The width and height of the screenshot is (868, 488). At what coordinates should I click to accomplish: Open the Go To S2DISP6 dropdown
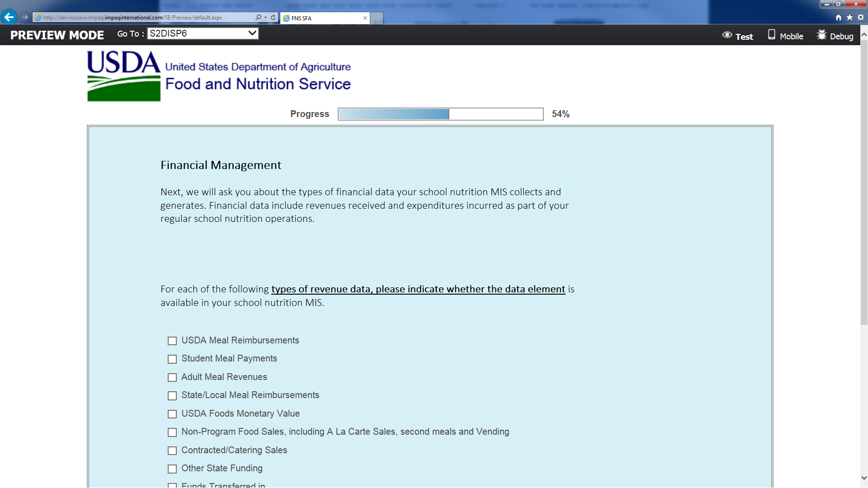tap(203, 33)
